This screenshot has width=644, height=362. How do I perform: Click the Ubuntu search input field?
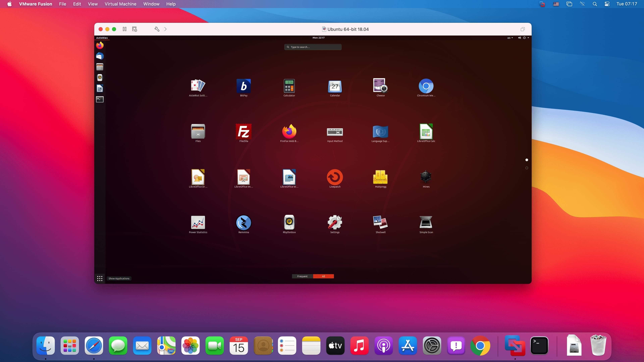click(313, 47)
